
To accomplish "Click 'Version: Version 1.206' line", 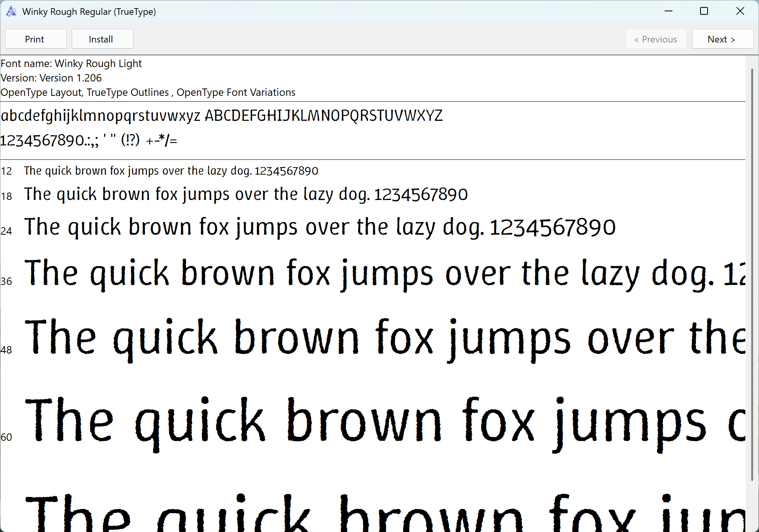I will tap(51, 78).
